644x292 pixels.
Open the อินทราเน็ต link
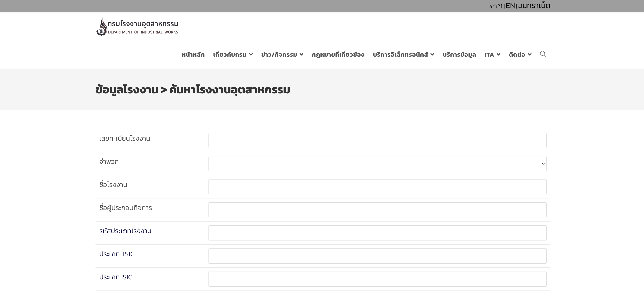click(x=534, y=5)
